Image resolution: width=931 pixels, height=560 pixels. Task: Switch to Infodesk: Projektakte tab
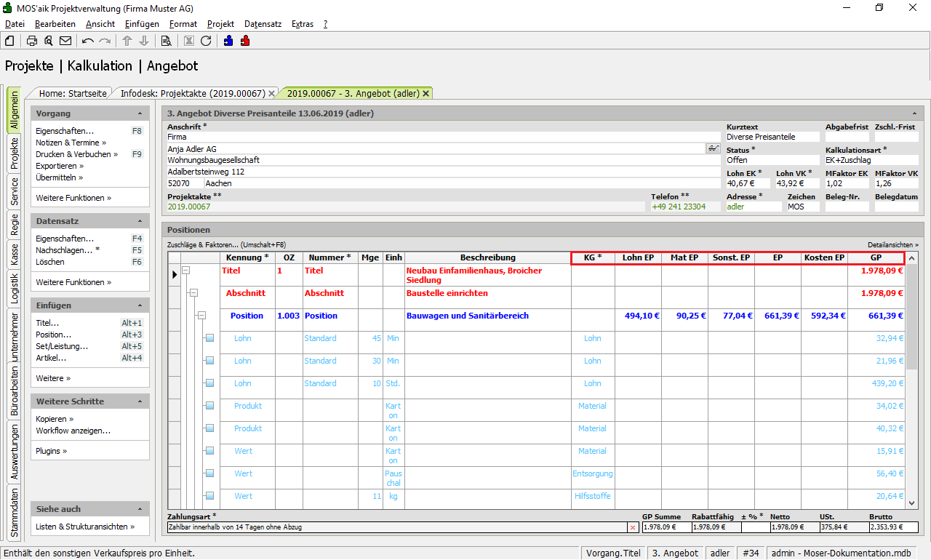click(193, 93)
